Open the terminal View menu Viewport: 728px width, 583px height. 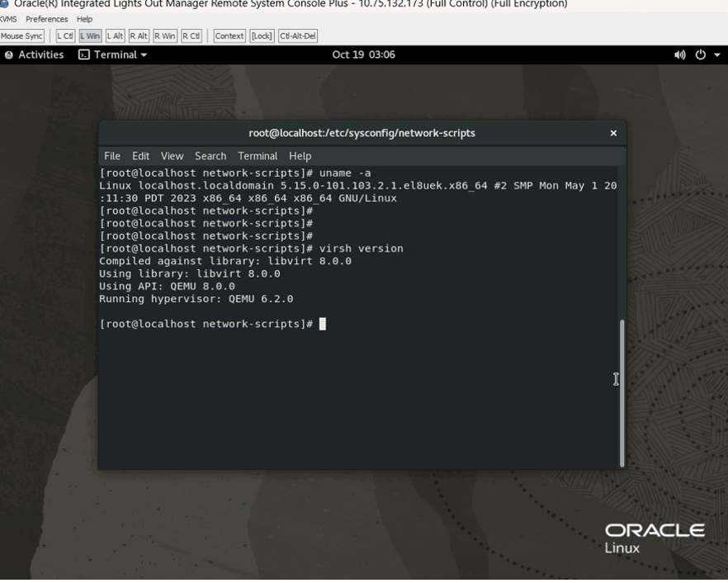point(172,156)
